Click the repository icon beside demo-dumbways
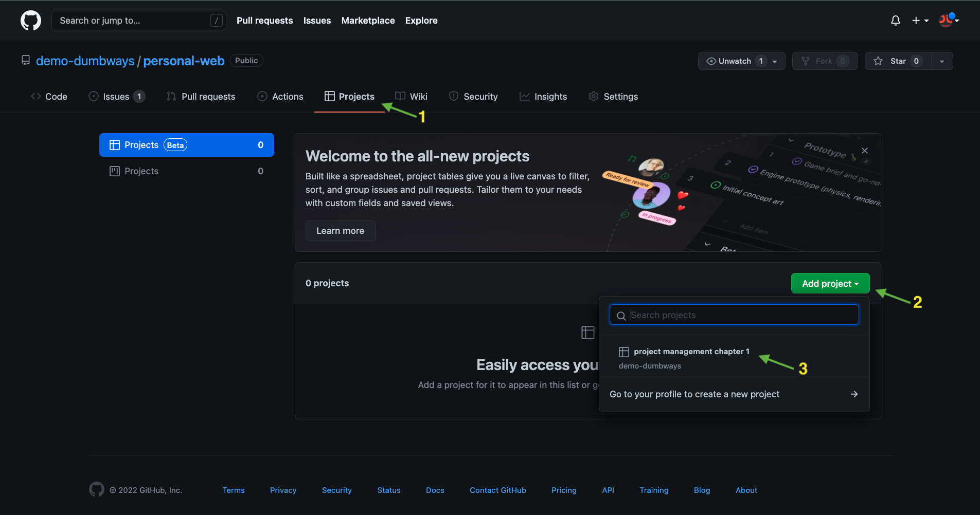The width and height of the screenshot is (980, 515). 26,61
